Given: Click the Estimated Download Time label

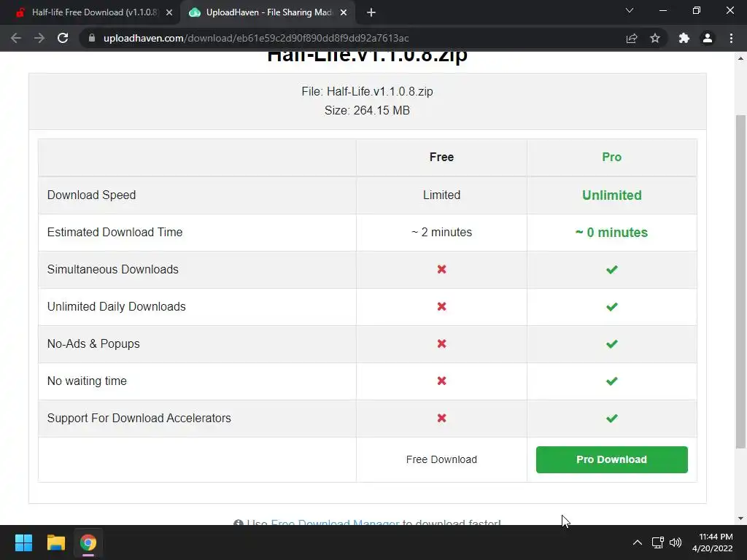Looking at the screenshot, I should tap(115, 233).
